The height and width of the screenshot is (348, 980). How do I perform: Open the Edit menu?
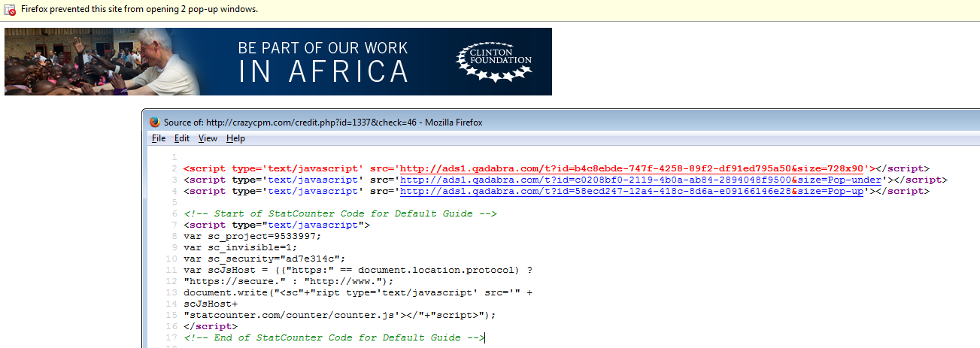(x=182, y=138)
